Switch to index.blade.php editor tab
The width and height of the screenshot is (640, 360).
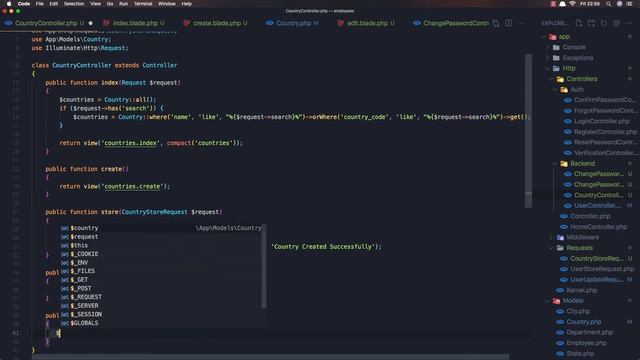135,23
